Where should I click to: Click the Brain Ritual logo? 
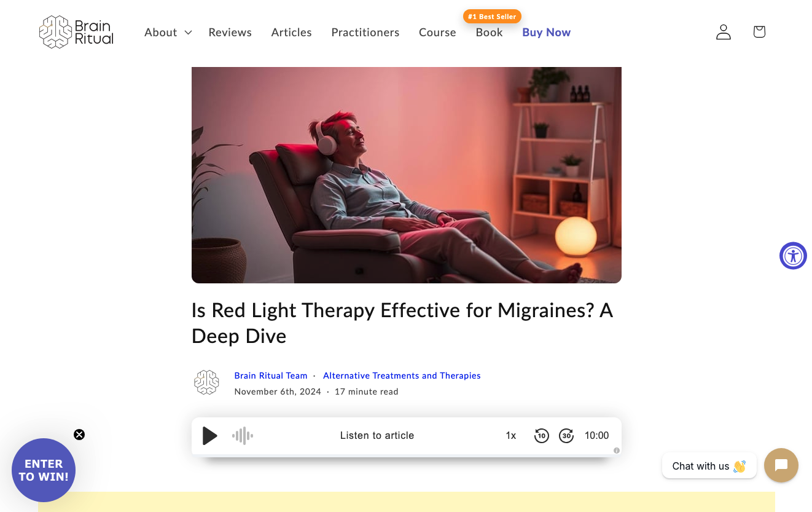point(77,32)
